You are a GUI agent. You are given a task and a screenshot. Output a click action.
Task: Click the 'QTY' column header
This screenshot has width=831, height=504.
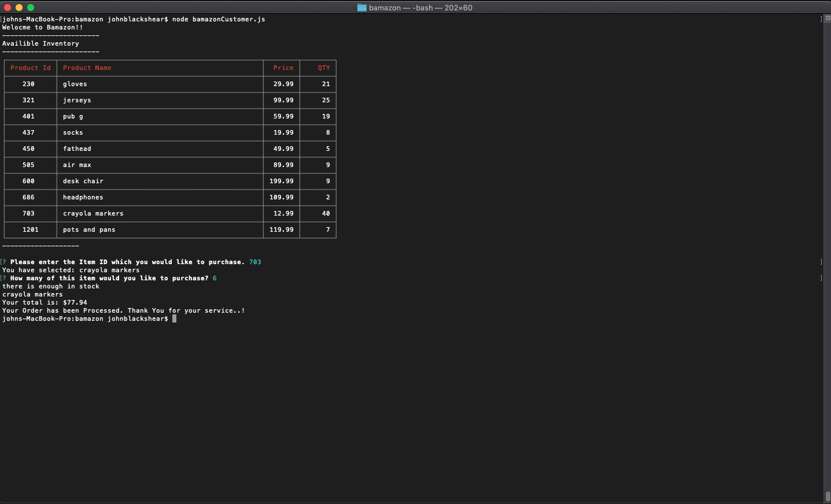(x=324, y=68)
